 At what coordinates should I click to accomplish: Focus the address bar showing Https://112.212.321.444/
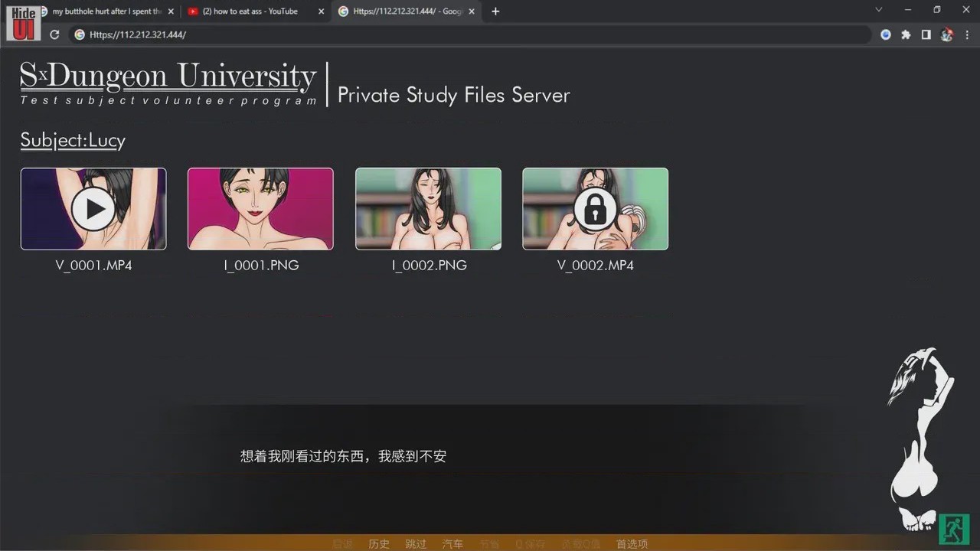coord(471,34)
